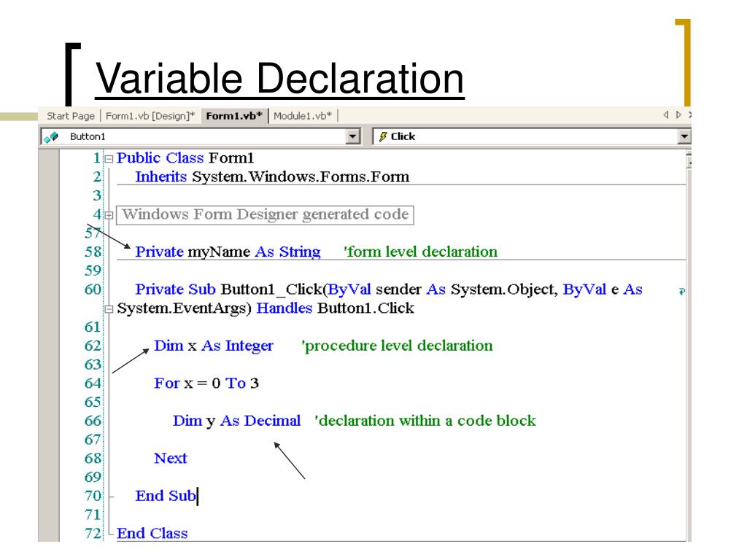
Task: Click Handles Button1.Click text
Action: tap(335, 308)
